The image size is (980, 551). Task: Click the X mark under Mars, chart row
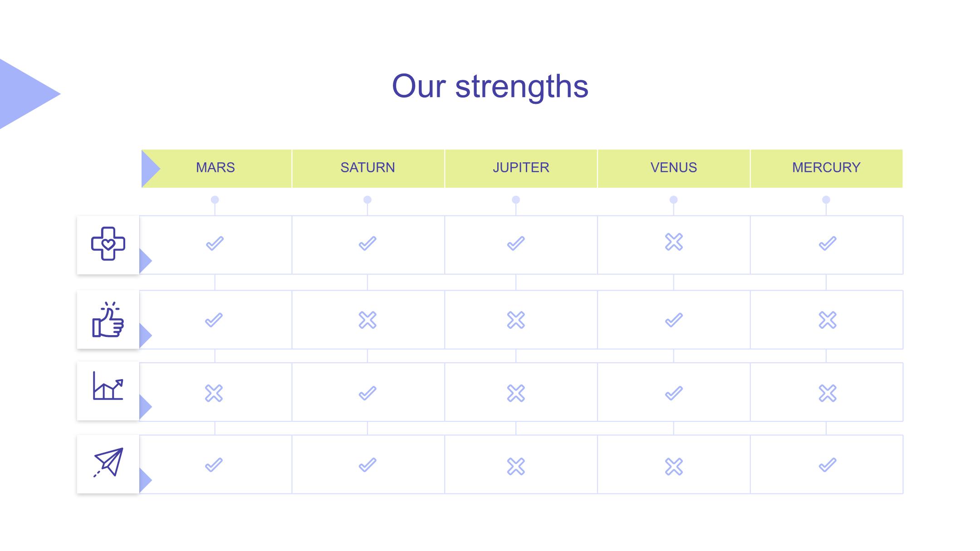tap(214, 393)
